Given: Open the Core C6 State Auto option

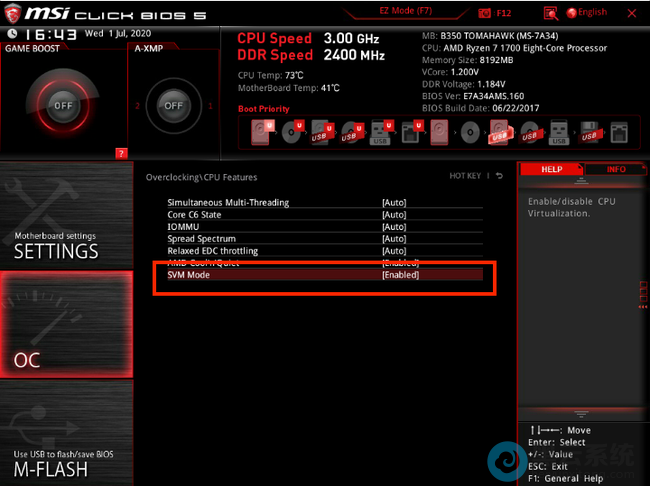Looking at the screenshot, I should (x=394, y=214).
